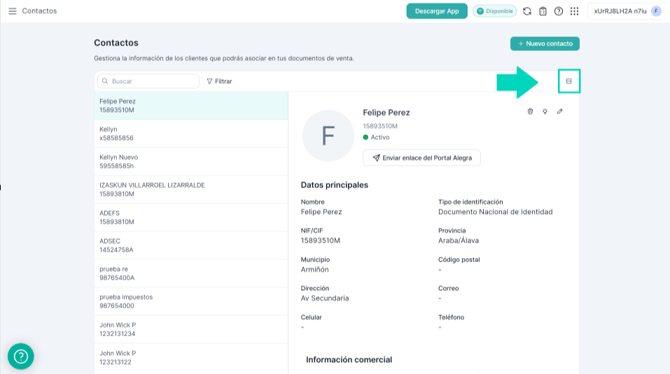Open the apps grid launcher icon
The image size is (670, 374).
574,11
